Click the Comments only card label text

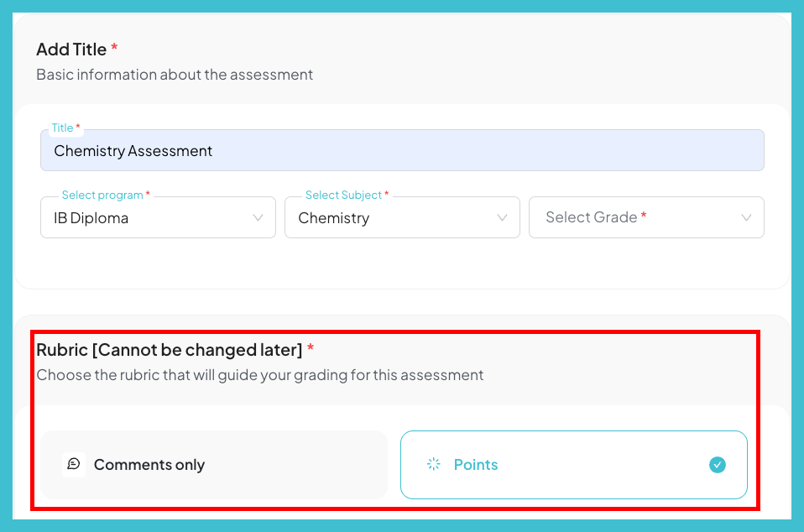tap(151, 464)
